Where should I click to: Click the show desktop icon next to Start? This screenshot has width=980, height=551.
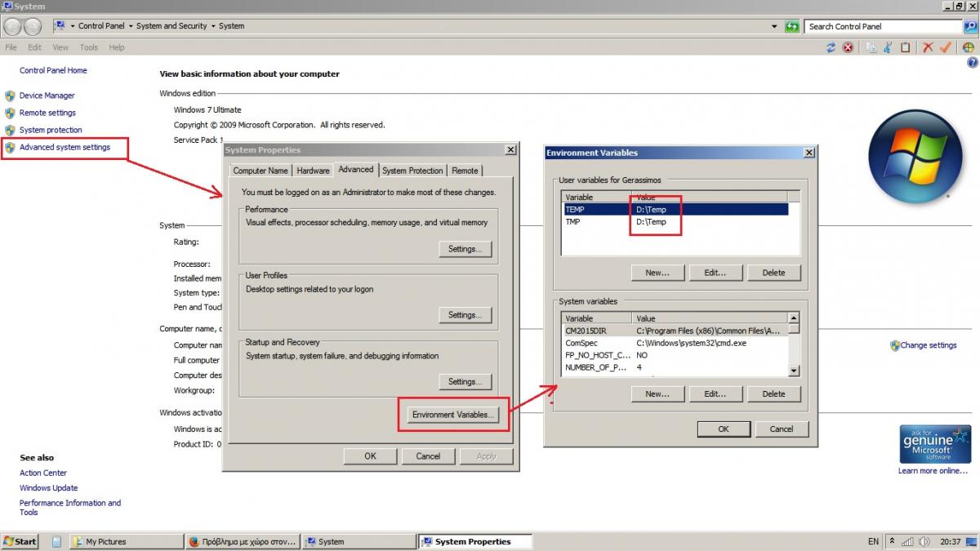[x=56, y=541]
